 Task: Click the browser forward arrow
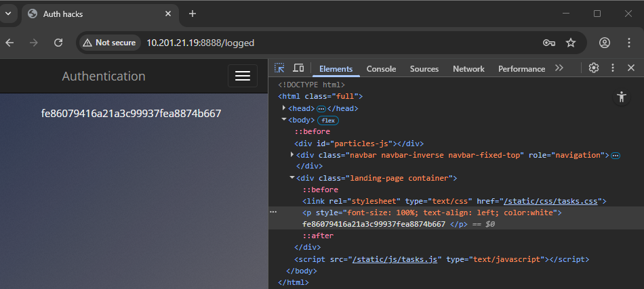click(x=34, y=43)
